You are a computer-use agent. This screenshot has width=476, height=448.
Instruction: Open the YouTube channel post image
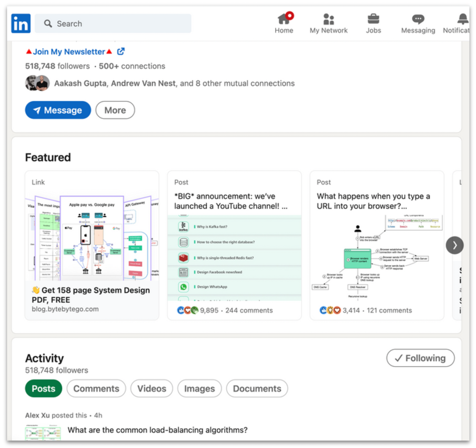point(234,258)
